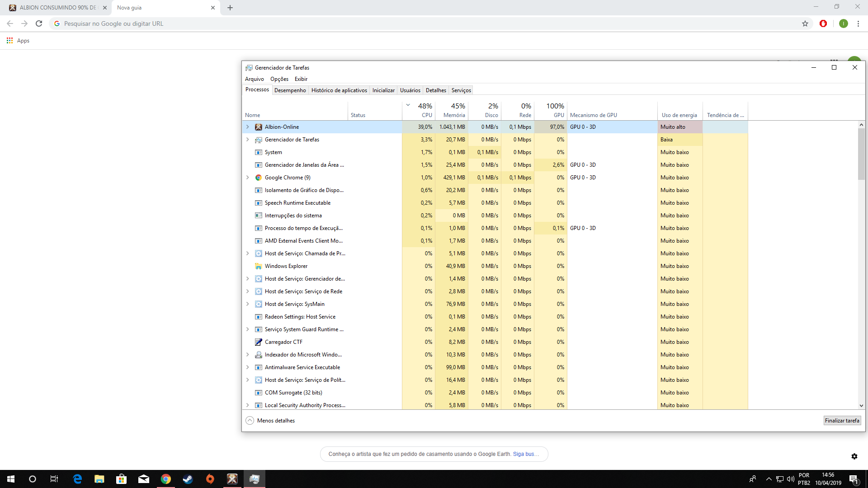Launch Microsoft Edge from the taskbar
Screen dimensions: 868x488
tap(77, 479)
